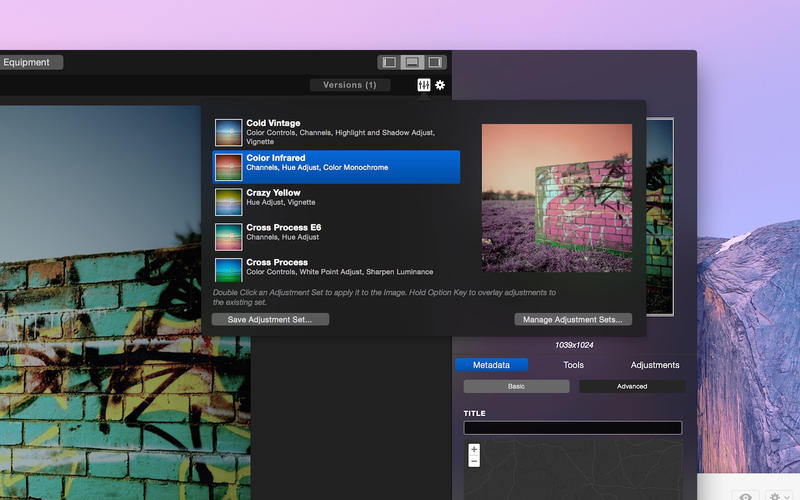This screenshot has width=800, height=500.
Task: Select the Cross Process adjustment set
Action: (x=336, y=268)
